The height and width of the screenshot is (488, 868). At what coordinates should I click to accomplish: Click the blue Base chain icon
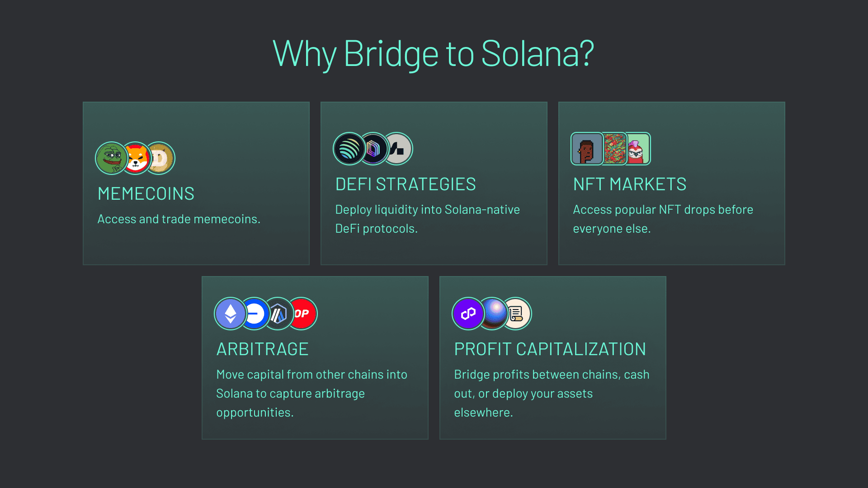pyautogui.click(x=255, y=314)
